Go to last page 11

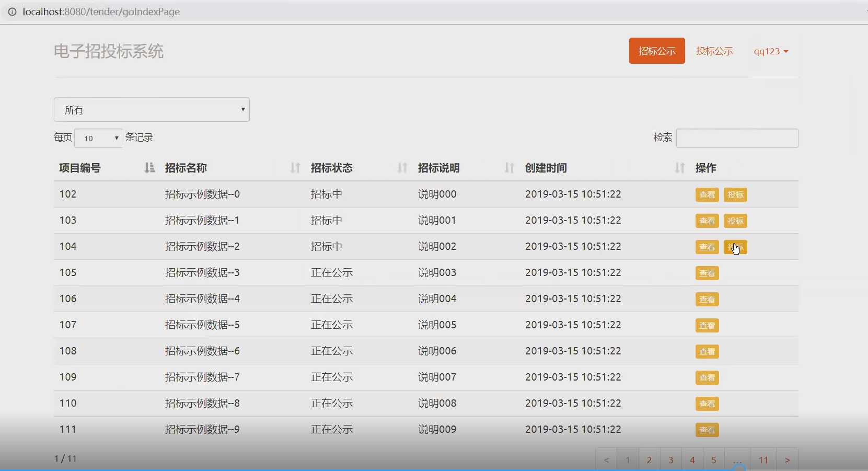763,460
